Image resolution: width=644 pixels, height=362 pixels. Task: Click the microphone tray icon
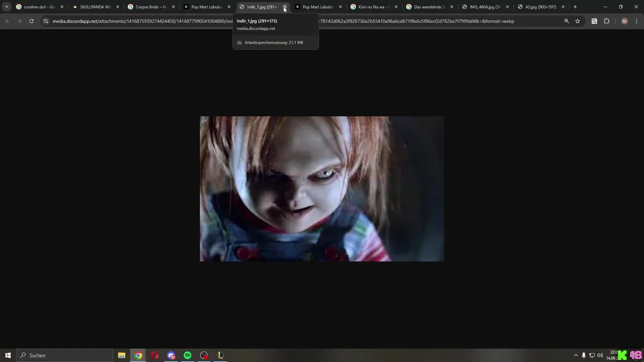click(x=584, y=355)
